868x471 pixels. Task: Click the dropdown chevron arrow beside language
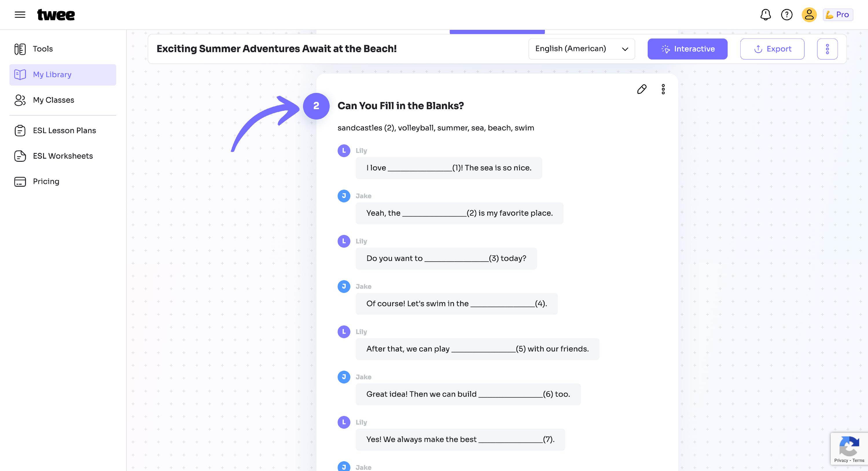click(x=625, y=49)
